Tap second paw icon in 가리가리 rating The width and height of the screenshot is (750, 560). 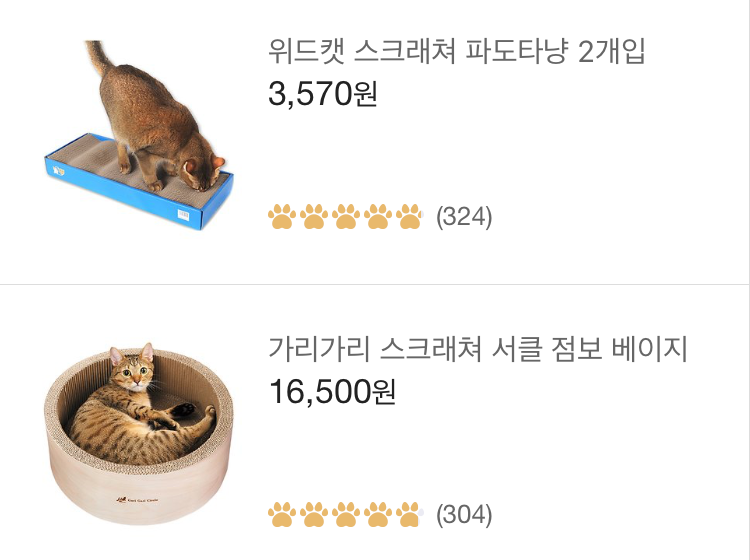[x=313, y=514]
